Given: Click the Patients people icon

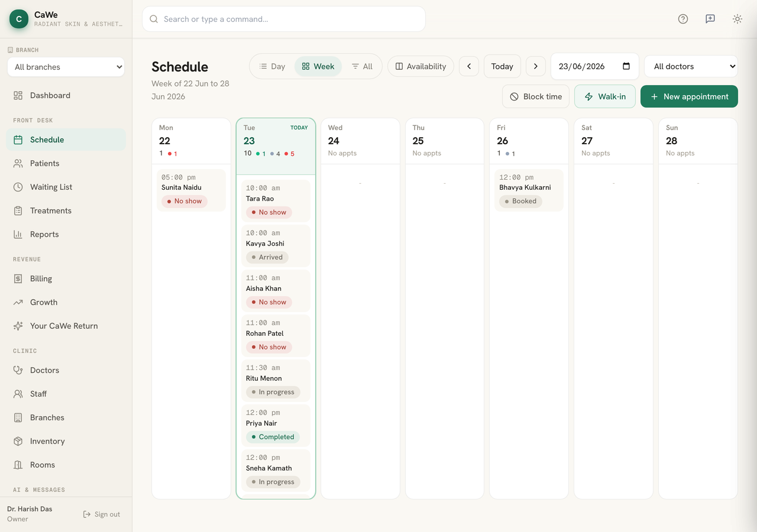Looking at the screenshot, I should tap(18, 163).
